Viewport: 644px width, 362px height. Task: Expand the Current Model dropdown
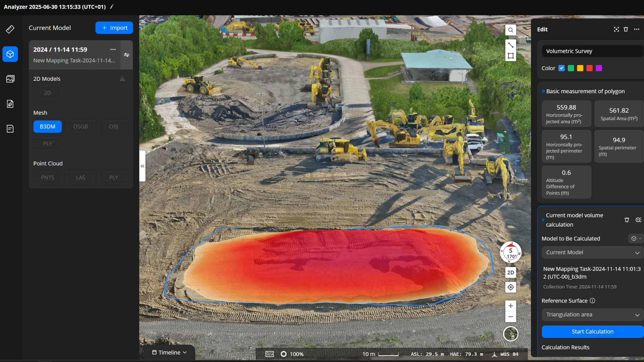tap(592, 252)
